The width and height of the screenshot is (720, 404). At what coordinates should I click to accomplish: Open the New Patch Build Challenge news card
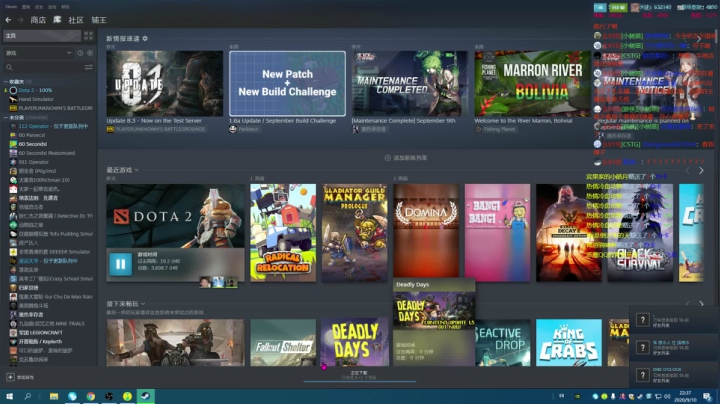tap(287, 83)
